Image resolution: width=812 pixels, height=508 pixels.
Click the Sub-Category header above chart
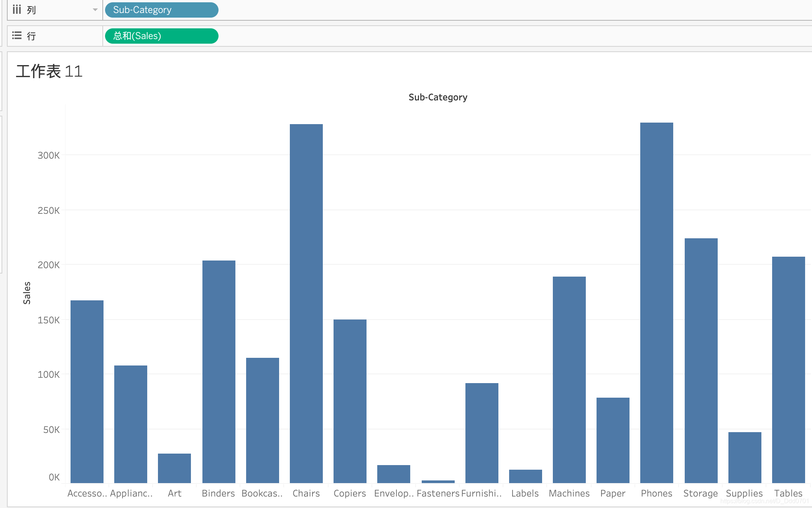pyautogui.click(x=437, y=97)
